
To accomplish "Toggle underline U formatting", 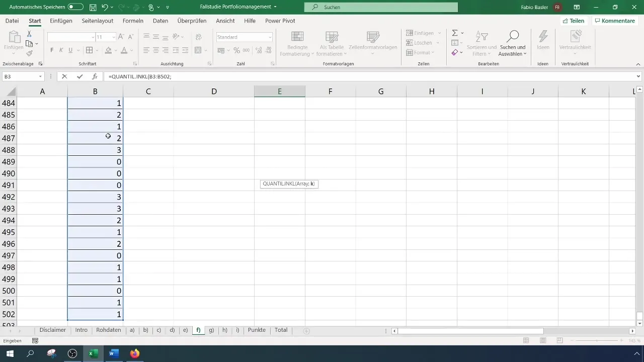I will [x=70, y=50].
